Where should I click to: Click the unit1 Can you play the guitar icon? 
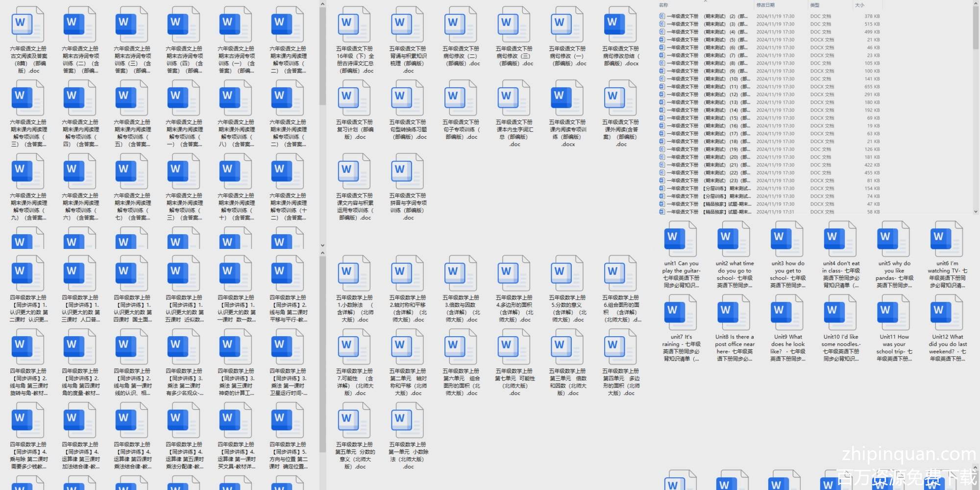point(681,239)
